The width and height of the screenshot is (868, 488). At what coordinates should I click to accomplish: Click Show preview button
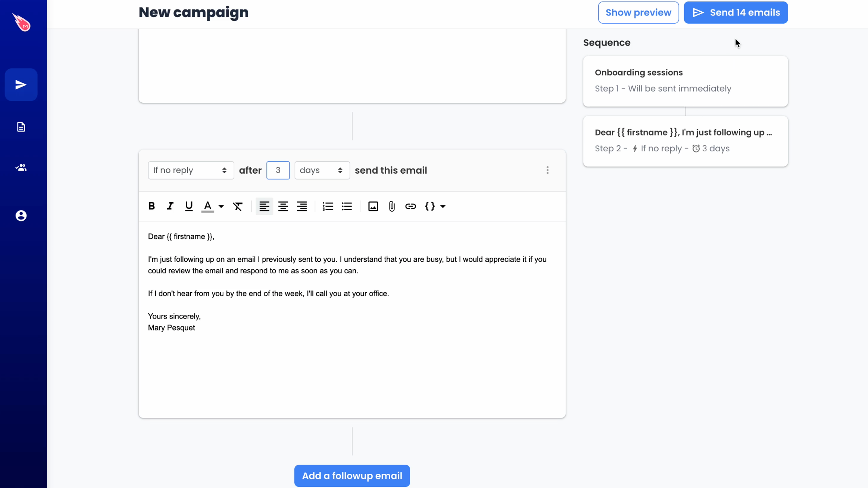(639, 12)
